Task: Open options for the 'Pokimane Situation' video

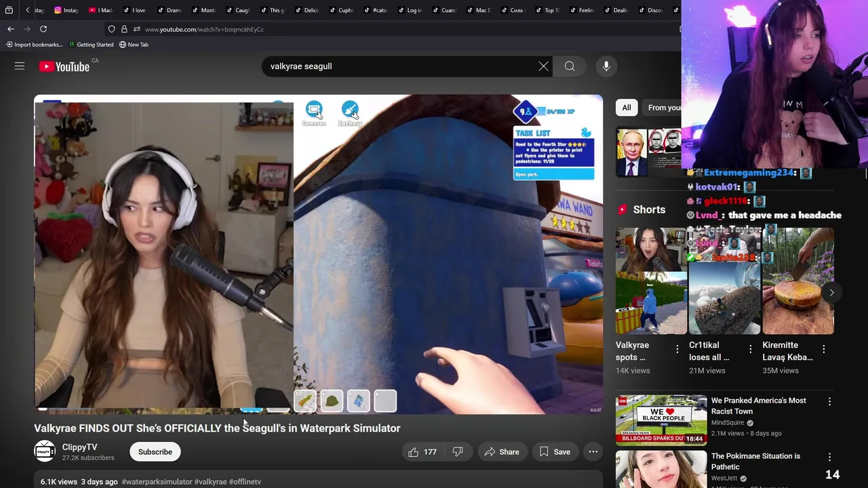Action: coord(829,457)
